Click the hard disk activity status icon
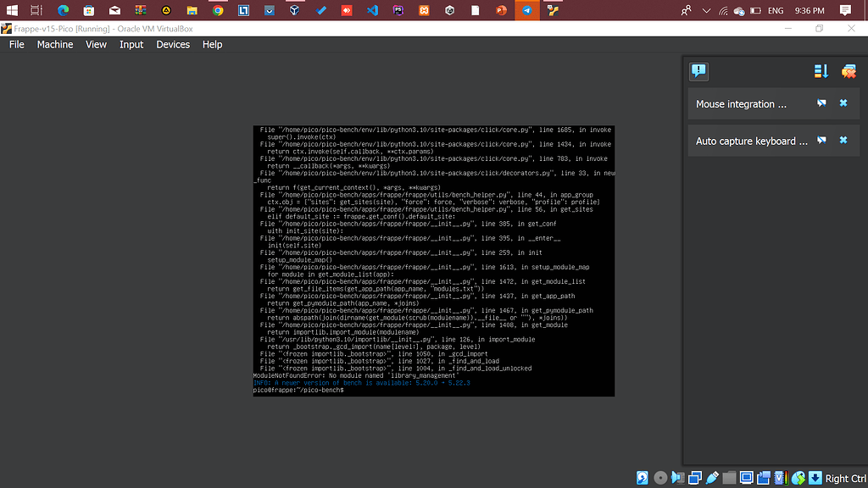 [642, 477]
